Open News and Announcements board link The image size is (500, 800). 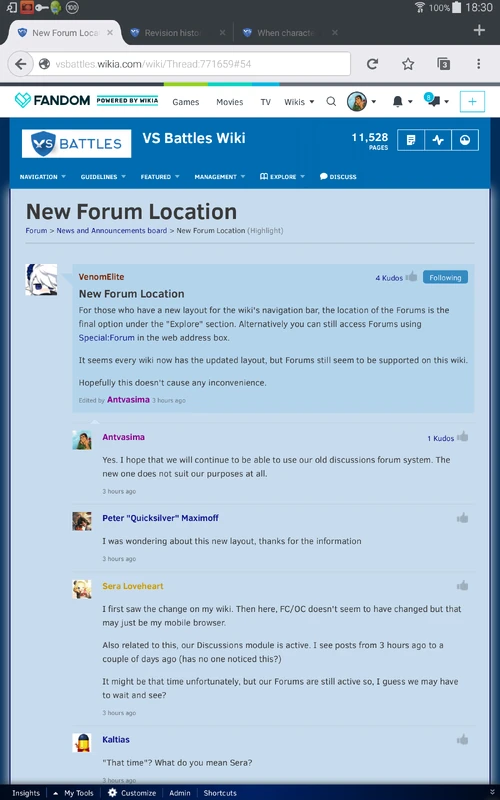[x=112, y=231]
